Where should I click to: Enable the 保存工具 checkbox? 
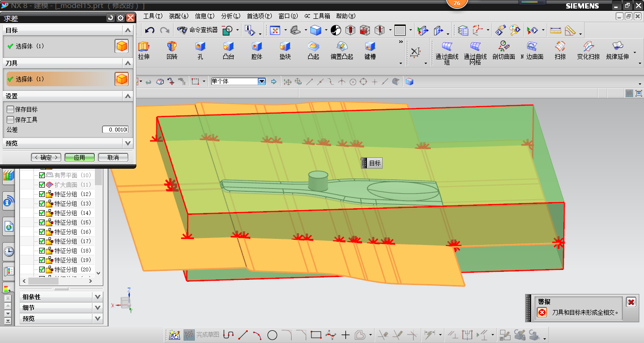10,120
